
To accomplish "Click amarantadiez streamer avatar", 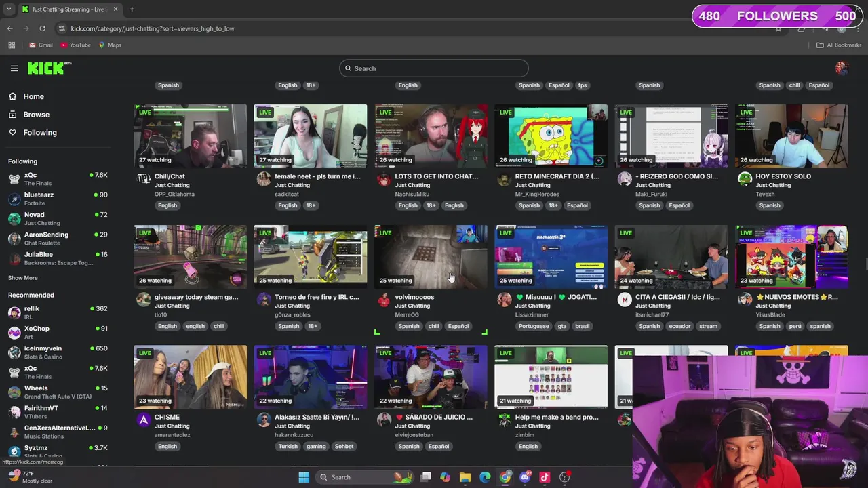I will tap(143, 420).
